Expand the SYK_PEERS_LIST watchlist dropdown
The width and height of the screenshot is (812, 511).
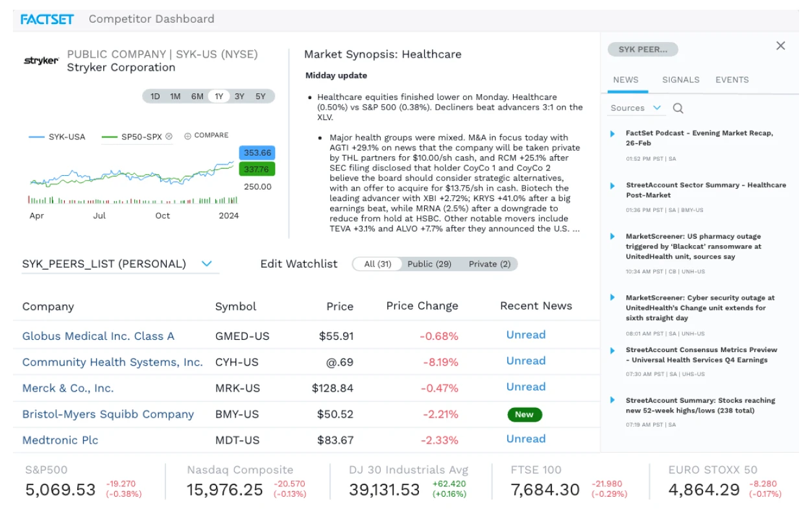coord(207,264)
